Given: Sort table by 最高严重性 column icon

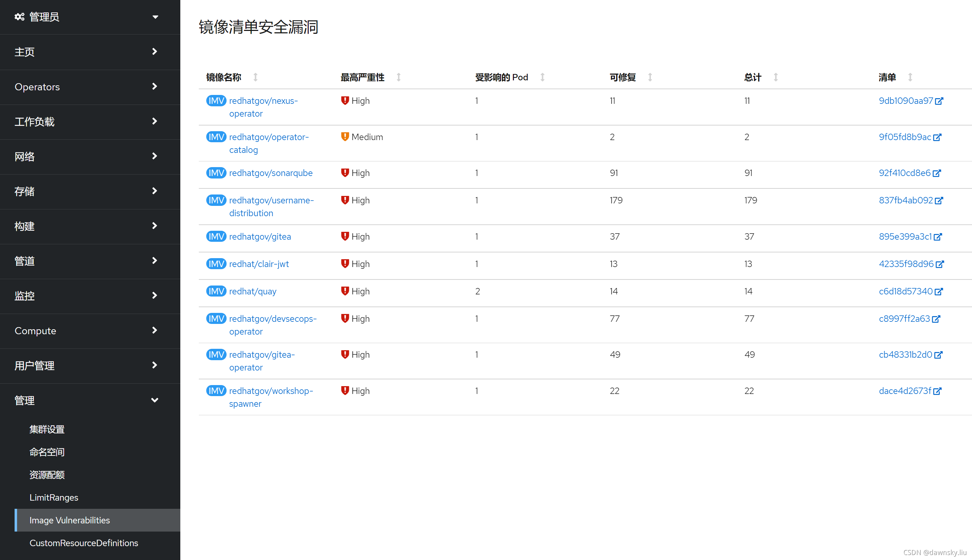Looking at the screenshot, I should 398,77.
